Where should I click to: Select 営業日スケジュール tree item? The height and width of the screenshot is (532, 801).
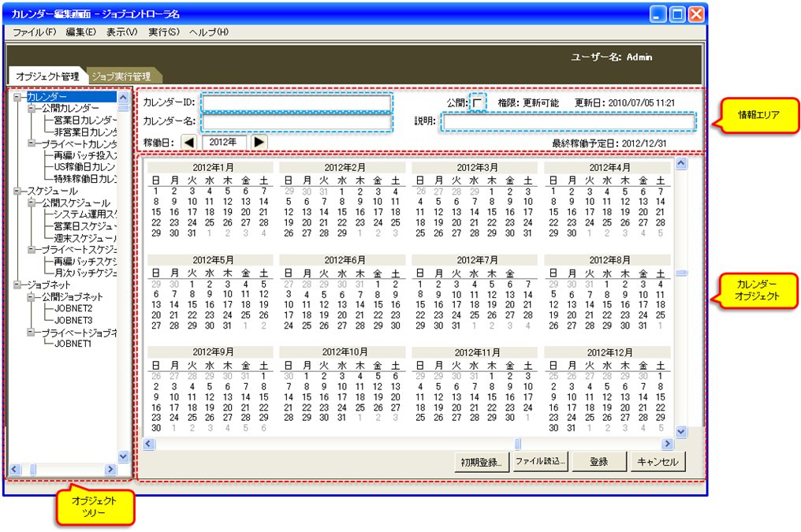(85, 226)
